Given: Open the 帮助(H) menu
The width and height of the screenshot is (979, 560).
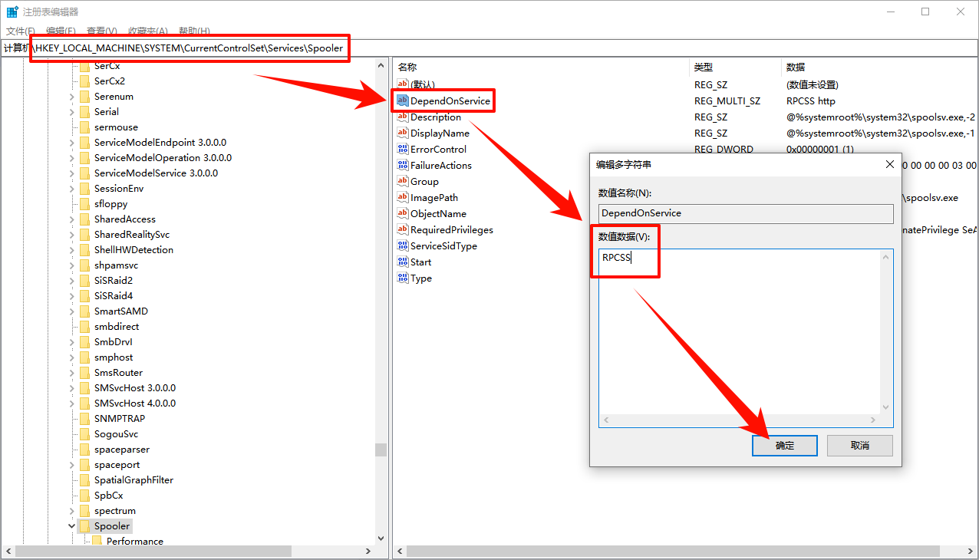Looking at the screenshot, I should pos(194,31).
